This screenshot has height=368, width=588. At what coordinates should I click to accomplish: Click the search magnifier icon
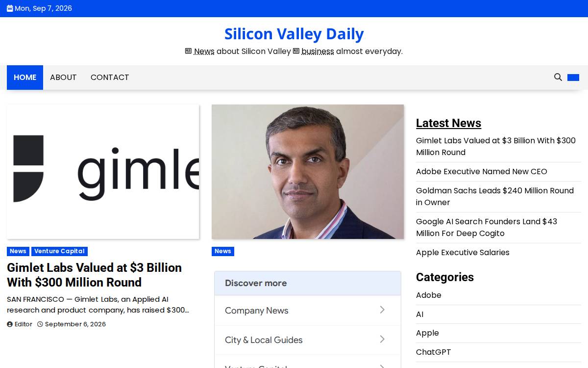click(558, 77)
